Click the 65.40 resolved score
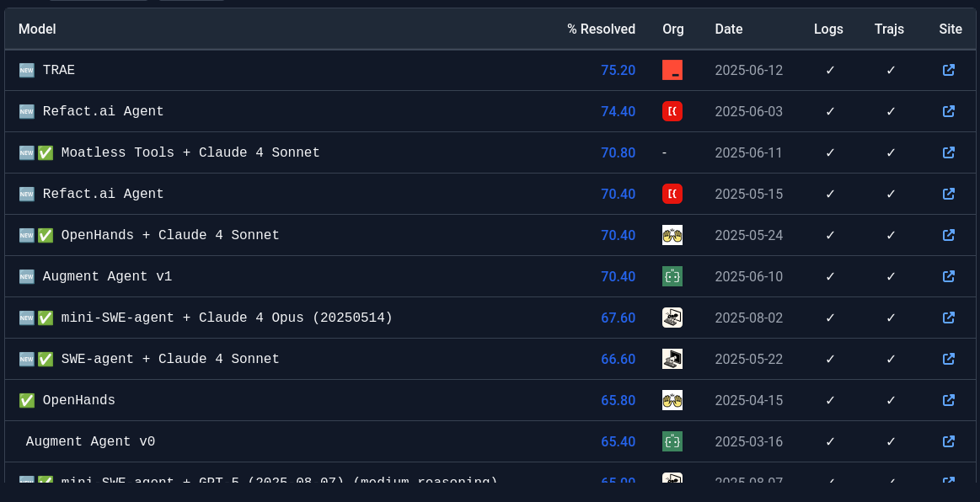 (x=619, y=441)
